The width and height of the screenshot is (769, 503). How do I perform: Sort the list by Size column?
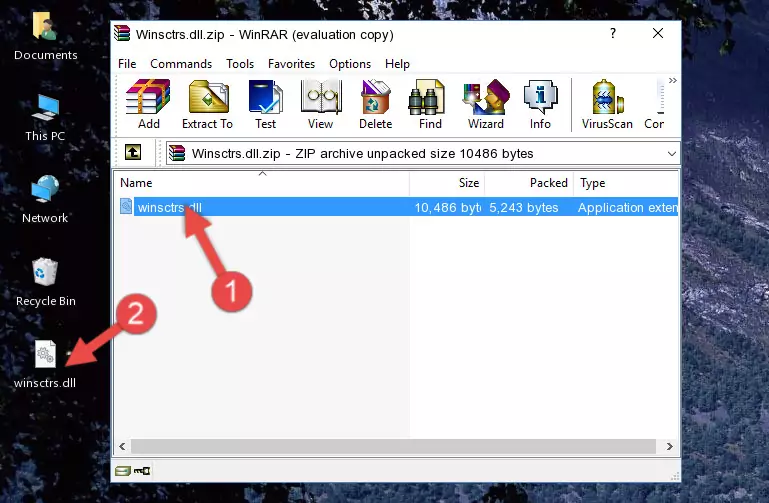(447, 183)
